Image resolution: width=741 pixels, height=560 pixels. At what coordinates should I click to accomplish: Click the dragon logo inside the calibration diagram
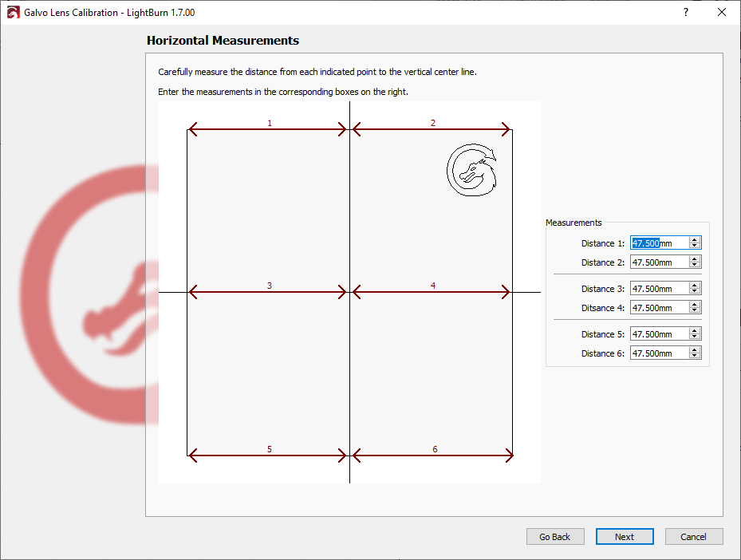click(471, 170)
